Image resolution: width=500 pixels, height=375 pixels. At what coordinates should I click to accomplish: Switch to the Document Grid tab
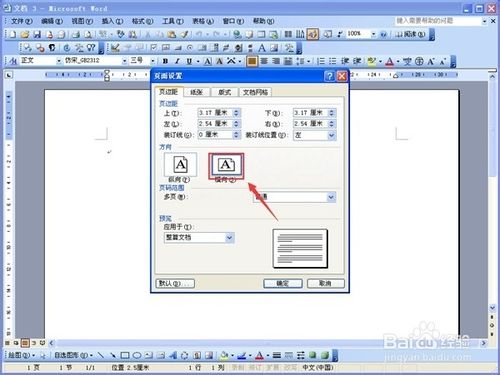tap(255, 92)
